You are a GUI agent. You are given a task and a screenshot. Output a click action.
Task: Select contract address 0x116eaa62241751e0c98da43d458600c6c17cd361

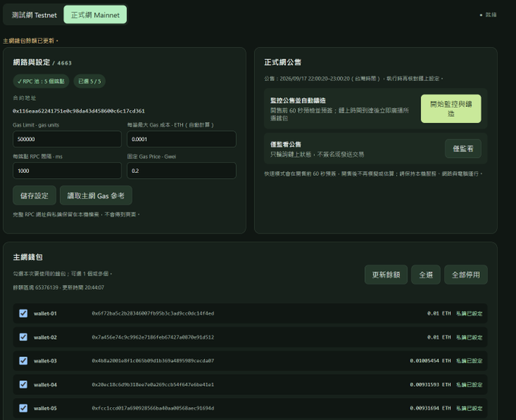pyautogui.click(x=79, y=111)
